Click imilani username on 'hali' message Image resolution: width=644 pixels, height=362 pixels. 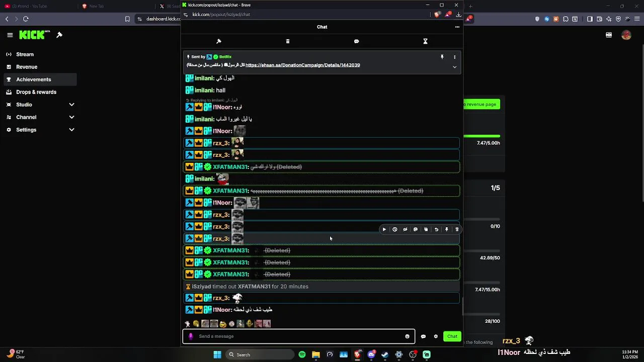(204, 90)
